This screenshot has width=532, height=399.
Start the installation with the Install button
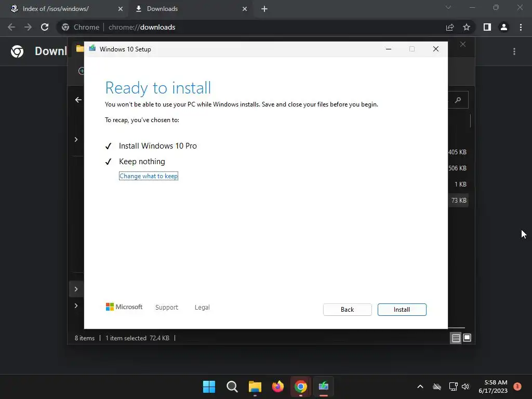[x=402, y=310]
